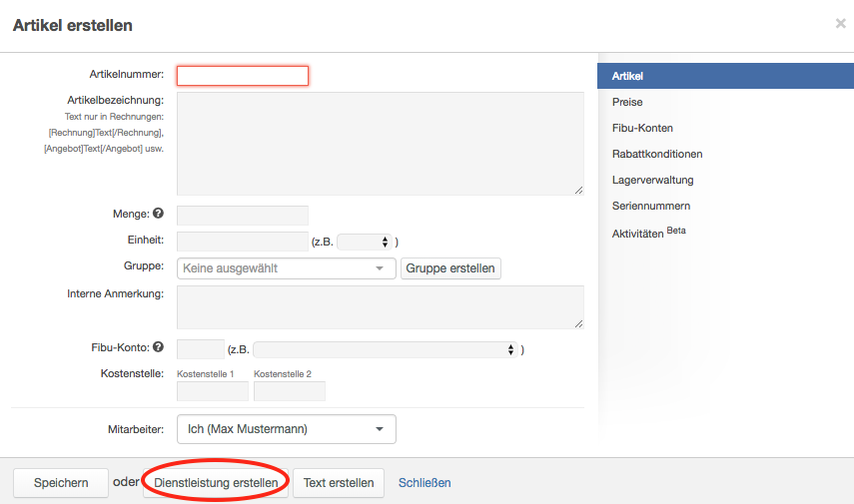Image resolution: width=854 pixels, height=504 pixels.
Task: Click the help icon next to Menge
Action: [x=158, y=214]
